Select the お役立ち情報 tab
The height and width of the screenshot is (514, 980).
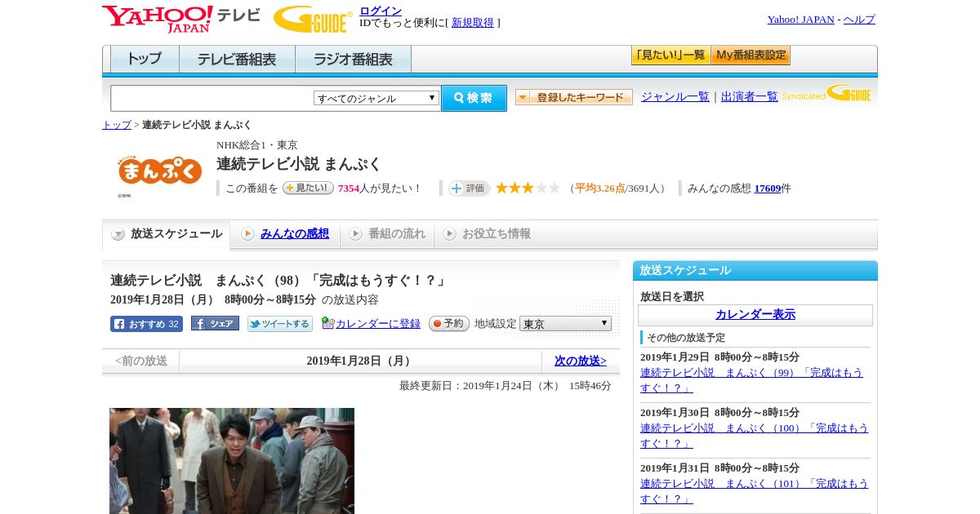click(487, 234)
